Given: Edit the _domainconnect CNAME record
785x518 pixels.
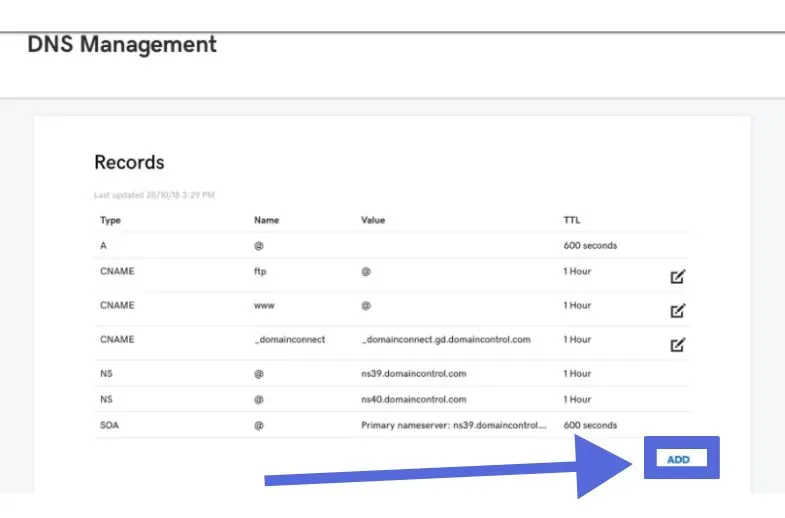Looking at the screenshot, I should click(x=677, y=345).
